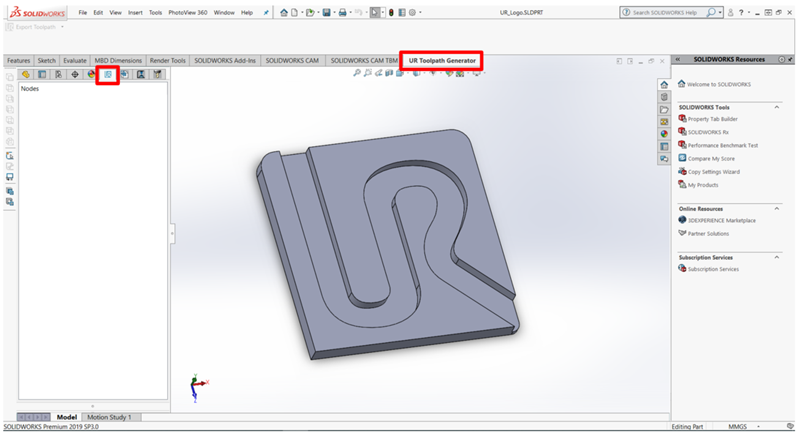This screenshot has width=800, height=436.
Task: Open the Tools menu
Action: [x=156, y=13]
